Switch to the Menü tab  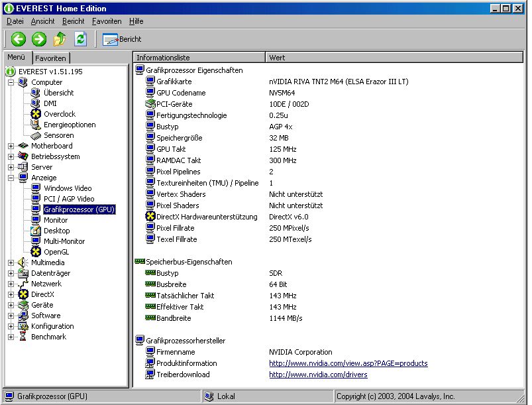point(17,57)
